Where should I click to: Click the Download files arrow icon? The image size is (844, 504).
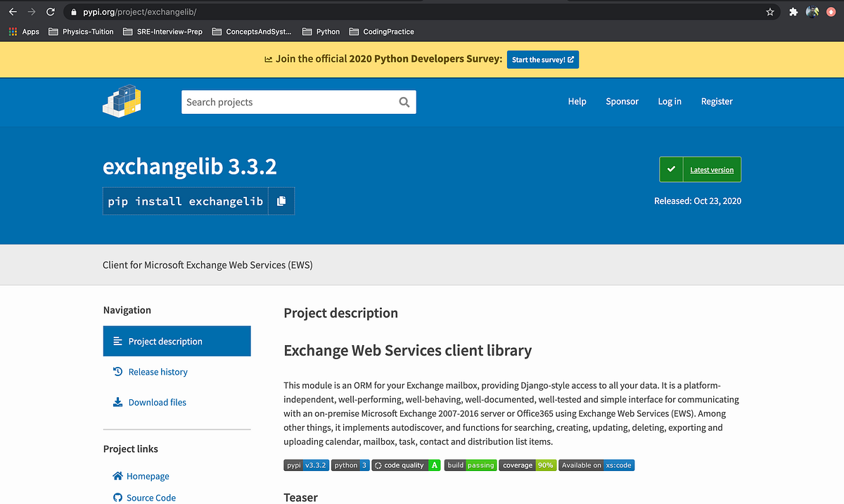pyautogui.click(x=117, y=401)
